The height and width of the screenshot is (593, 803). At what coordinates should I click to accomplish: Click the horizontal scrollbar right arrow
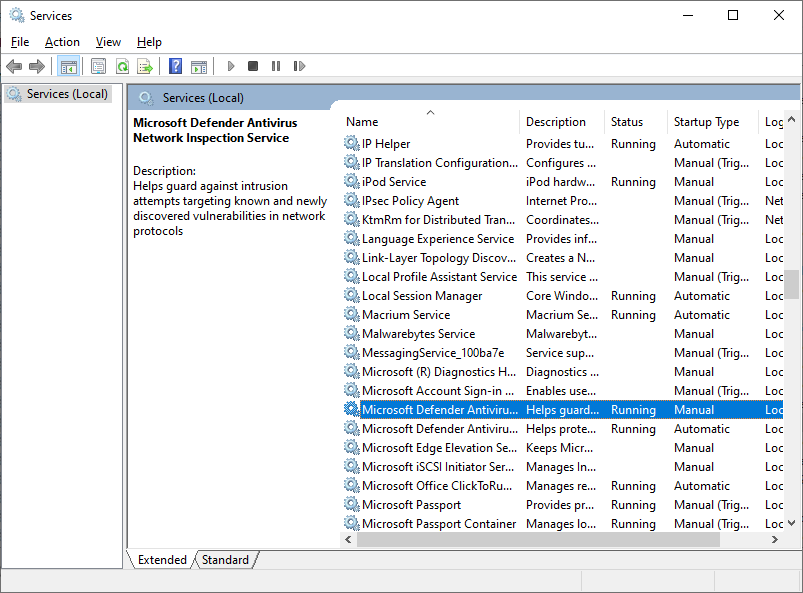774,539
